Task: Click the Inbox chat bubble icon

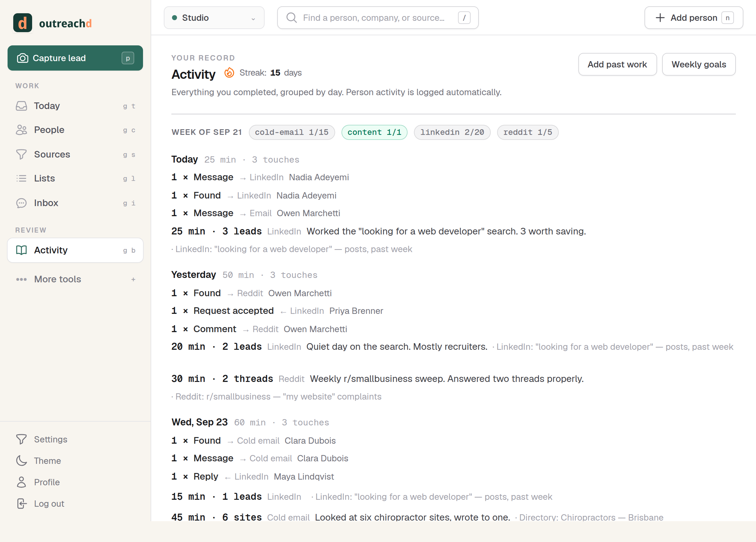Action: (21, 203)
